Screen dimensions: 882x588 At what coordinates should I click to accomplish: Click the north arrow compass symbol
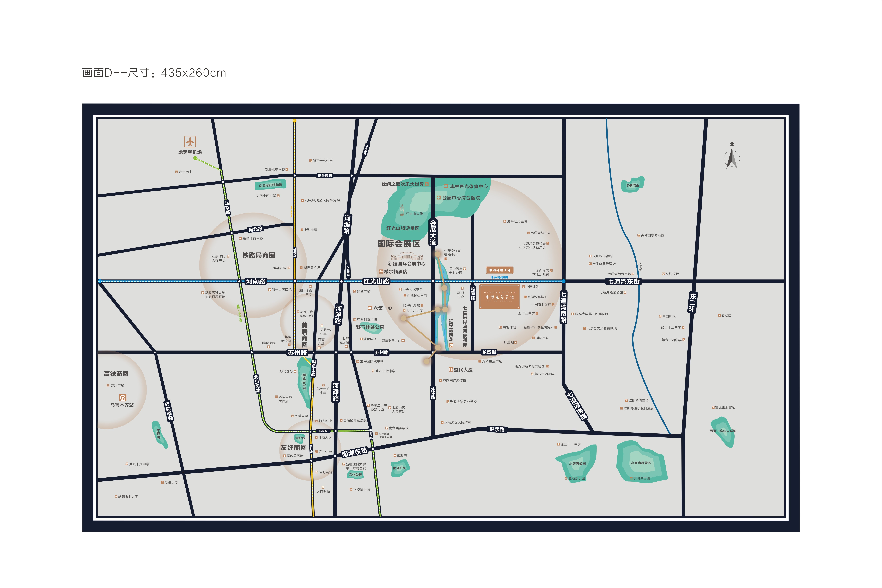[732, 159]
